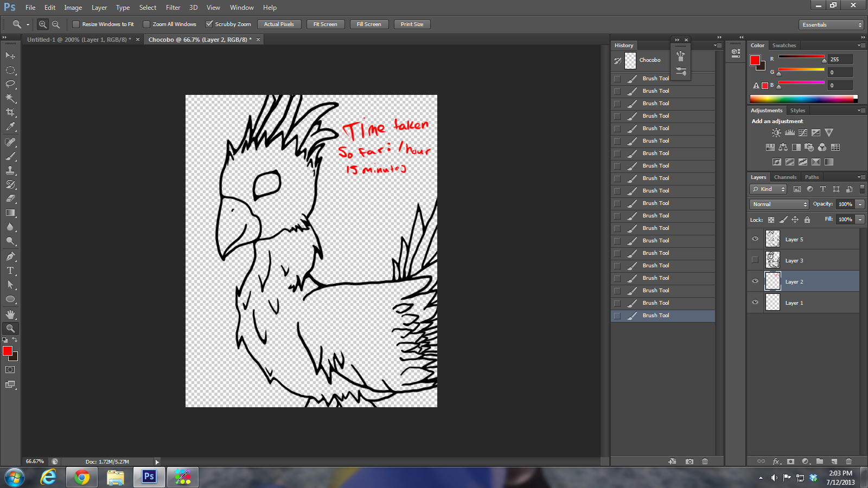Screen dimensions: 868x488
Task: Create new snapshot camera icon in History
Action: (x=690, y=461)
